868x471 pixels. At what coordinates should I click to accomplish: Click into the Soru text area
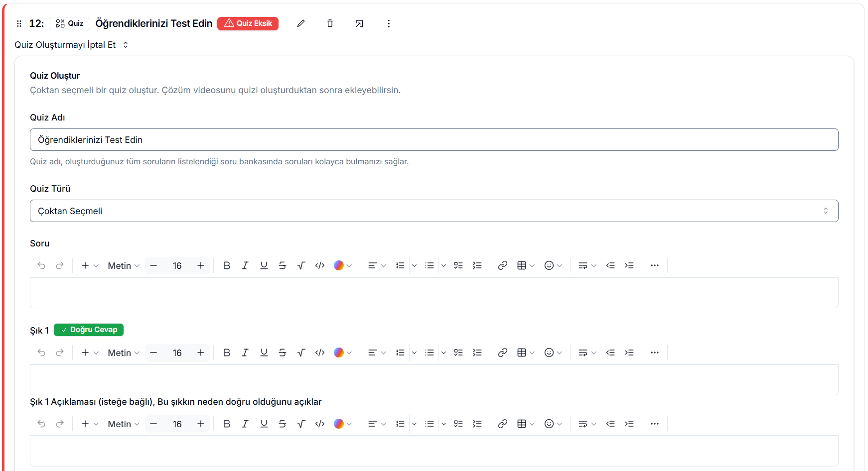[x=434, y=293]
